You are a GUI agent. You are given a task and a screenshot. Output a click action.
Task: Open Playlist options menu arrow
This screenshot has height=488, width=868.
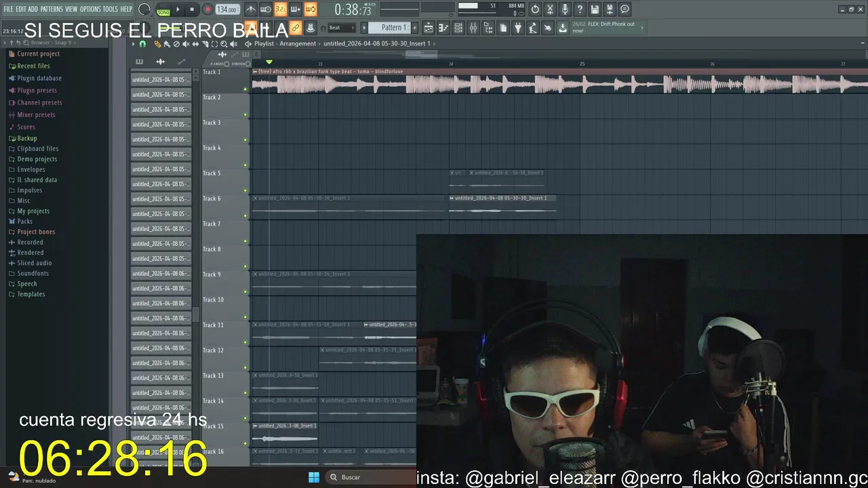(134, 44)
